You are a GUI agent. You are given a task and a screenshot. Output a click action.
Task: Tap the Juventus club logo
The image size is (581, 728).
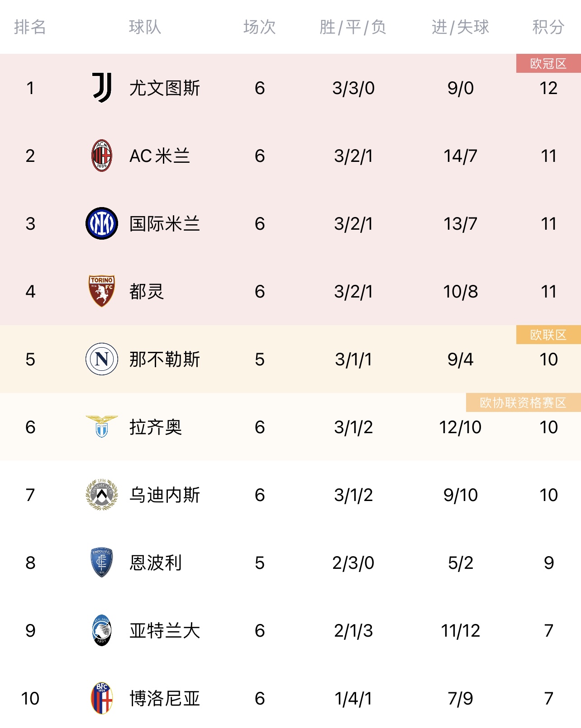pyautogui.click(x=102, y=88)
